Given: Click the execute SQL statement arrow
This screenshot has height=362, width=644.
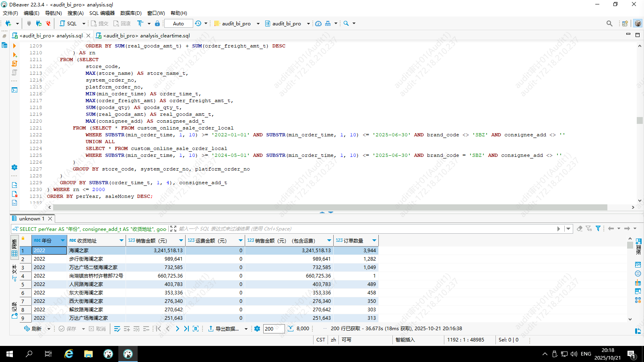Looking at the screenshot, I should [x=14, y=46].
